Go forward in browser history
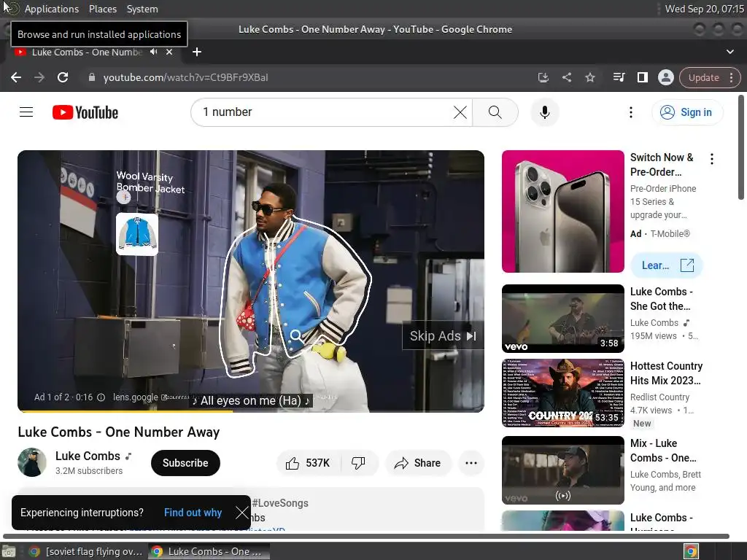The height and width of the screenshot is (560, 747). 39,77
